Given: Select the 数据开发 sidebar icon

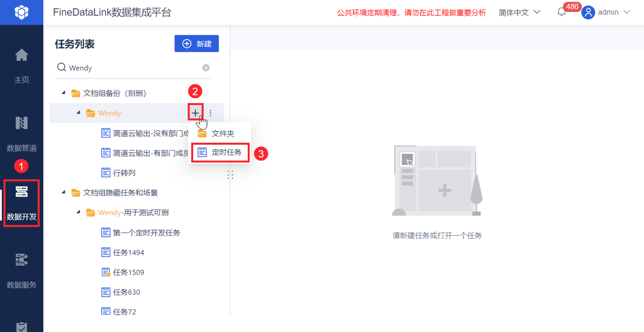Looking at the screenshot, I should pyautogui.click(x=21, y=191).
